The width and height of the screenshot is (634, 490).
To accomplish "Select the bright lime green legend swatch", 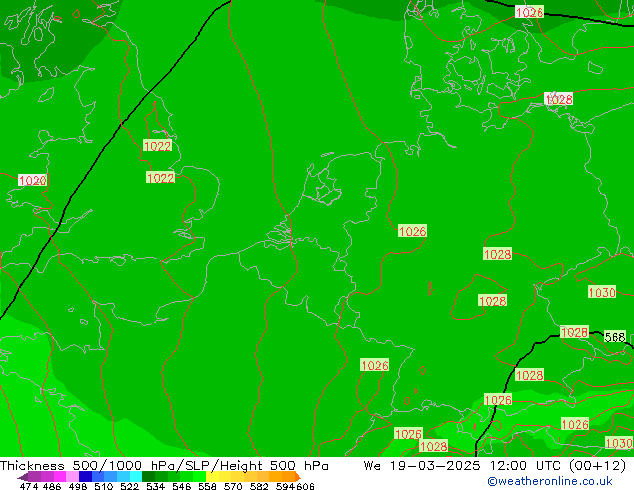I will click(x=199, y=477).
